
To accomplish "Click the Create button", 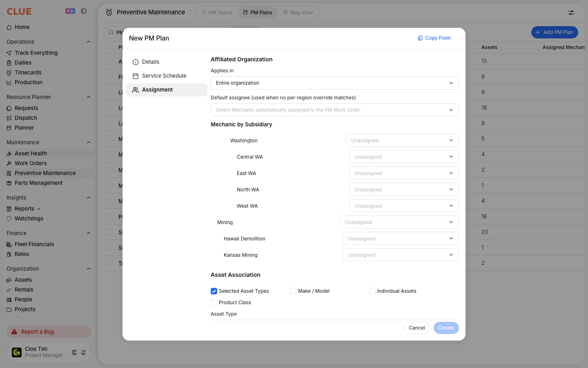I will pyautogui.click(x=446, y=328).
